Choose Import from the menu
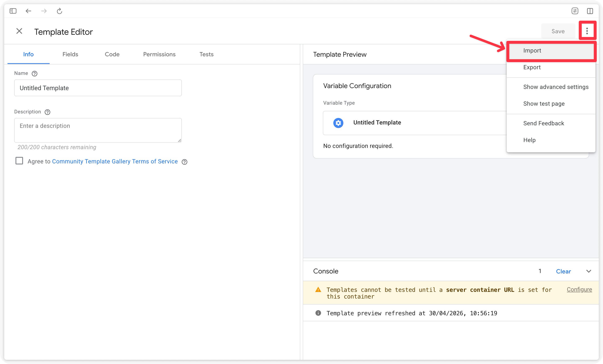 [551, 51]
